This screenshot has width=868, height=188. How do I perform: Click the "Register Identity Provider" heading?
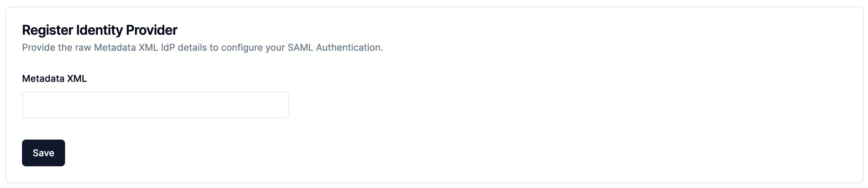click(99, 30)
